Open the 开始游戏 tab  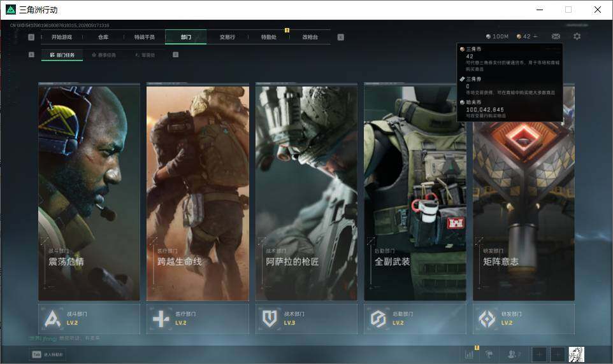pyautogui.click(x=62, y=37)
